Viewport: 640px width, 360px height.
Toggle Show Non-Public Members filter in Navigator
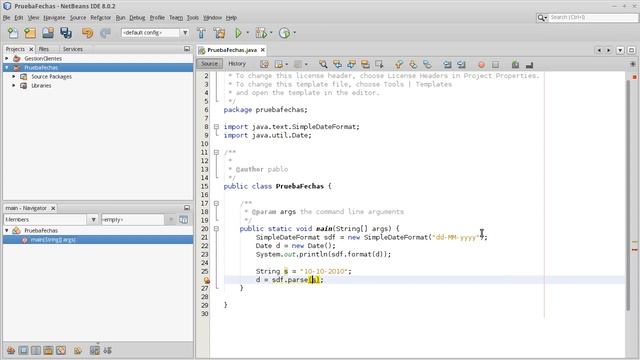click(x=48, y=350)
